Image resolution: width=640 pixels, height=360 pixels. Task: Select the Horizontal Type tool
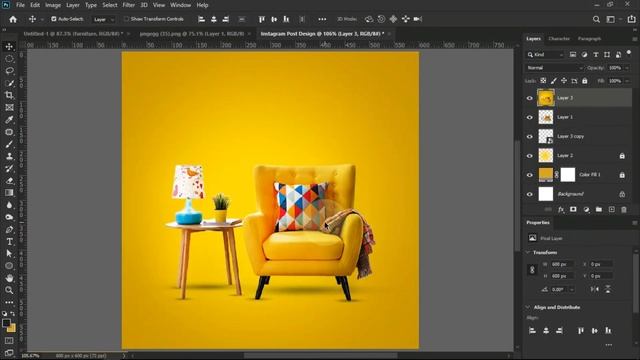(9, 242)
